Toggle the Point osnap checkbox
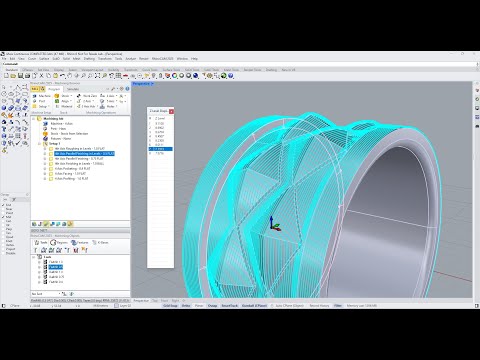 tap(4, 213)
